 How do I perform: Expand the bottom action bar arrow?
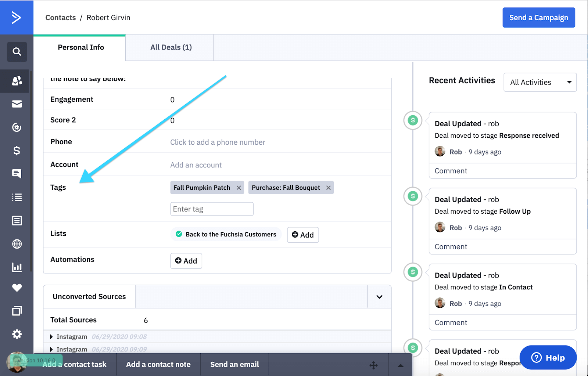tap(401, 365)
